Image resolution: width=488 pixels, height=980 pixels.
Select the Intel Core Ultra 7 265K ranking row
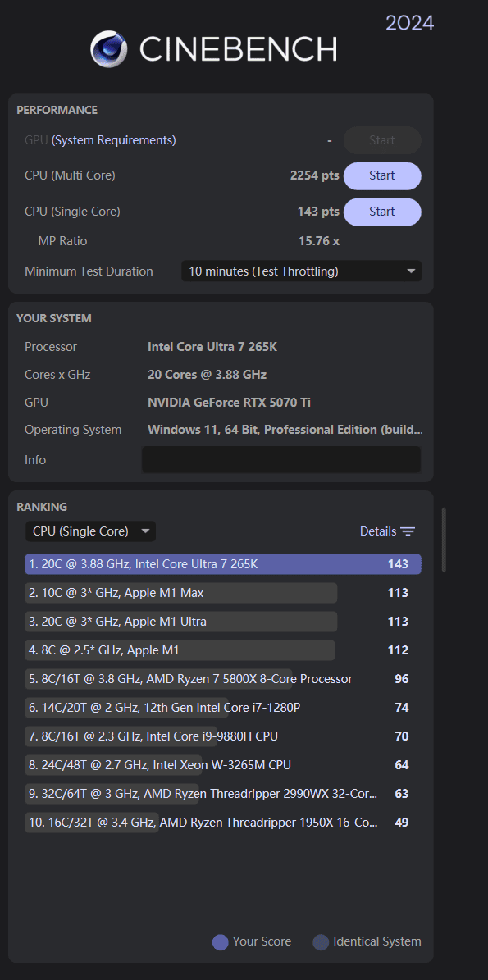coord(223,563)
